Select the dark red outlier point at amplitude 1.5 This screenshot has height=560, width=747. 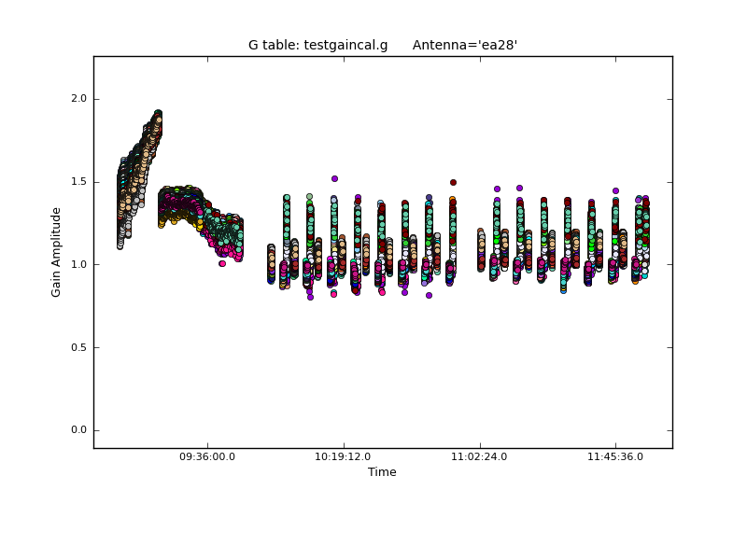coord(453,182)
